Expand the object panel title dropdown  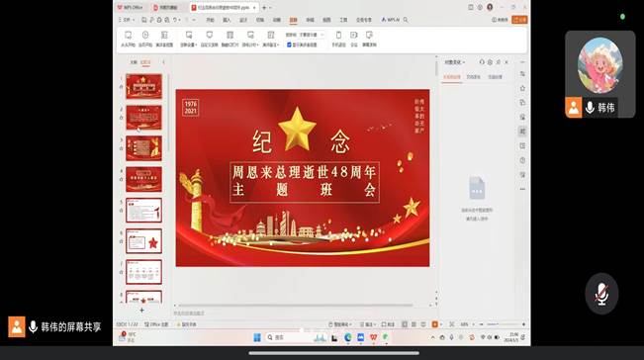pyautogui.click(x=455, y=62)
